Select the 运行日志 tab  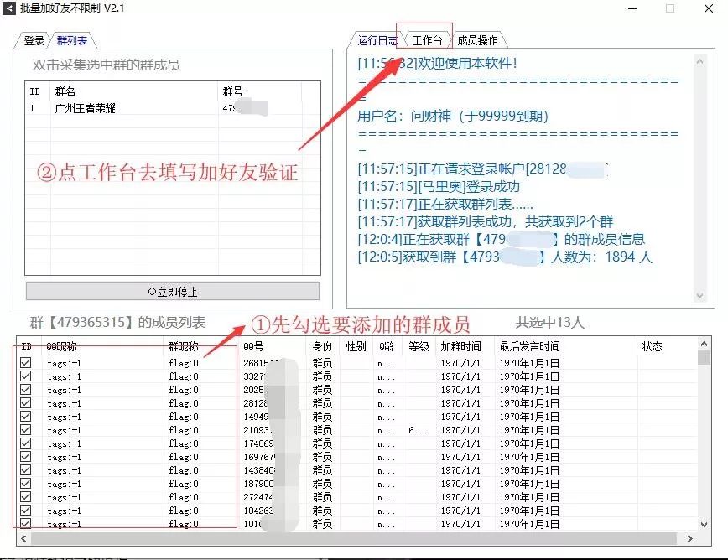click(x=377, y=38)
